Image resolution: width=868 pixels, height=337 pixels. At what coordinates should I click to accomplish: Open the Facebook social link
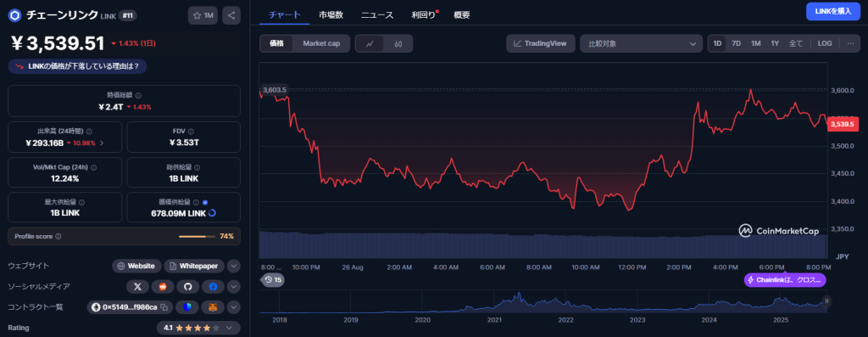tap(213, 287)
